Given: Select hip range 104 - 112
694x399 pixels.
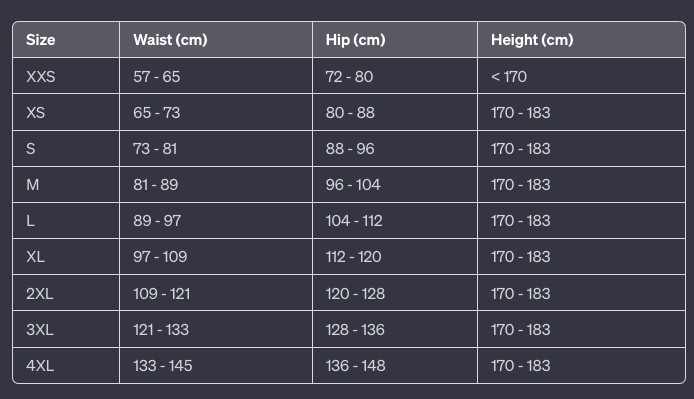Looking at the screenshot, I should (x=354, y=221).
